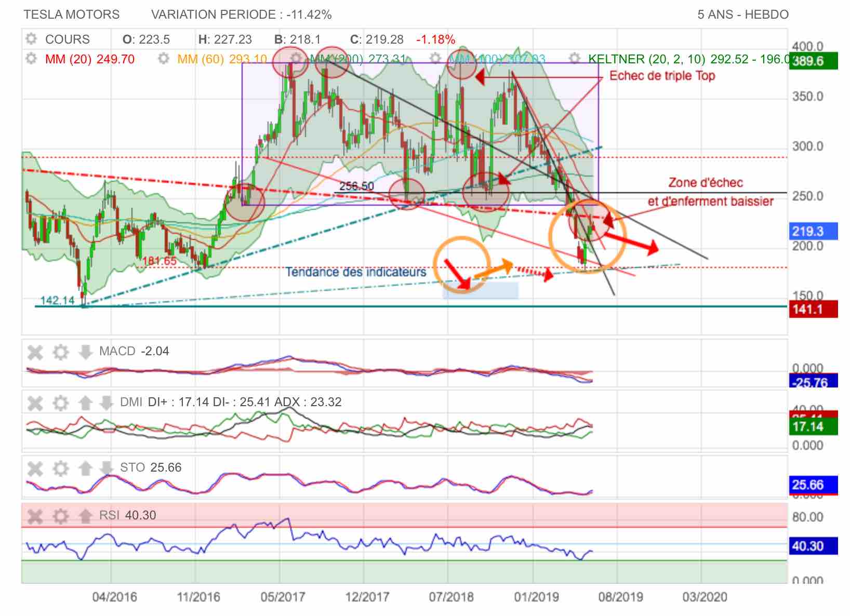Click the -1.18% change value
The image size is (850, 616).
(435, 39)
